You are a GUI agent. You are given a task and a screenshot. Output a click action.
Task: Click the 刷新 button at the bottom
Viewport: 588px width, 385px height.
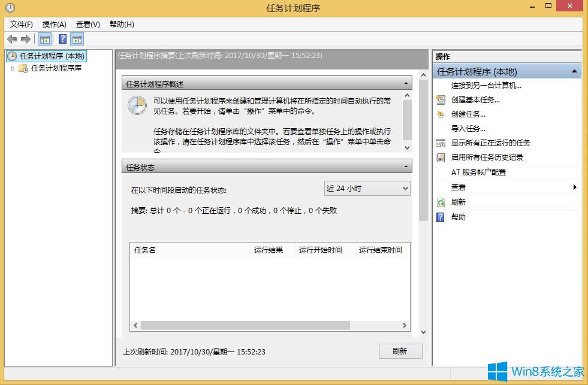click(x=400, y=351)
